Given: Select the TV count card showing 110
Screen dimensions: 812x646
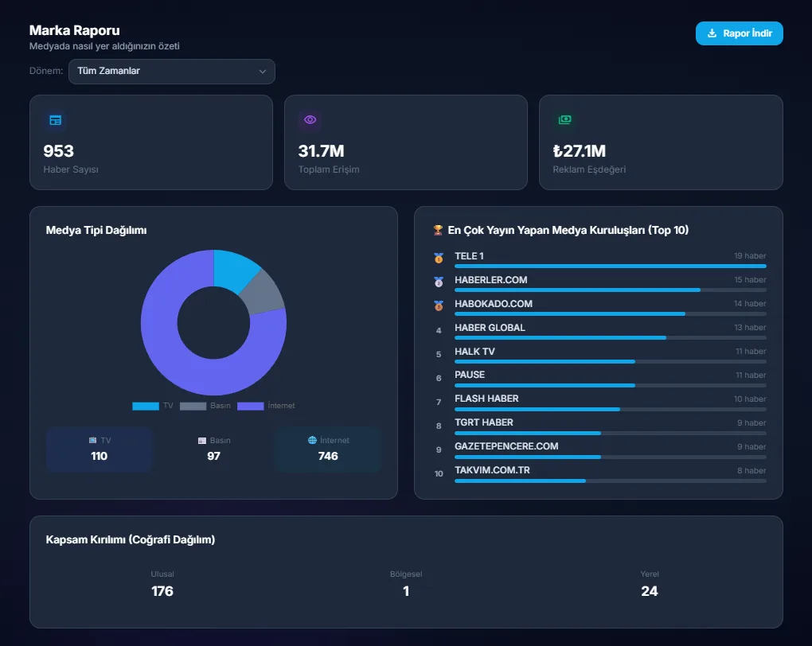Looking at the screenshot, I should (x=100, y=449).
